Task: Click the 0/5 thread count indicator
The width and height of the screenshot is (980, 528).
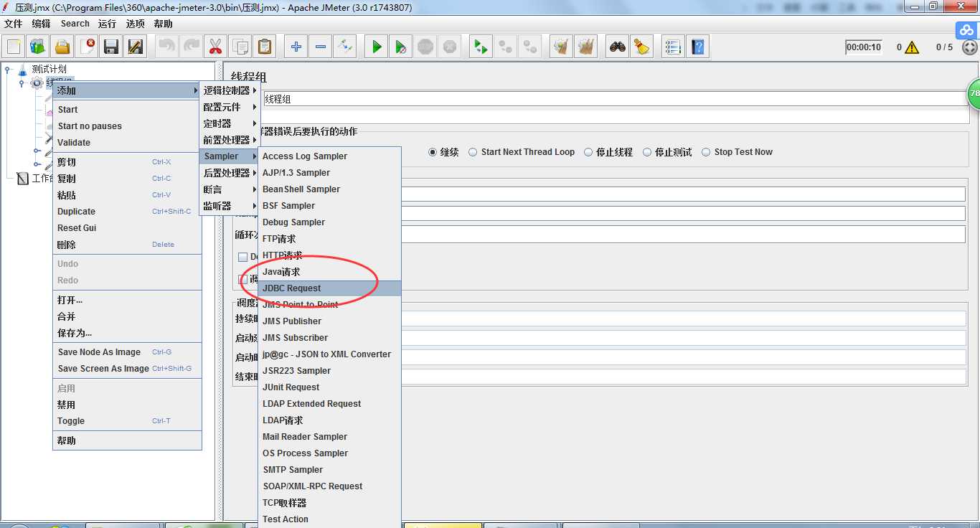Action: tap(944, 47)
